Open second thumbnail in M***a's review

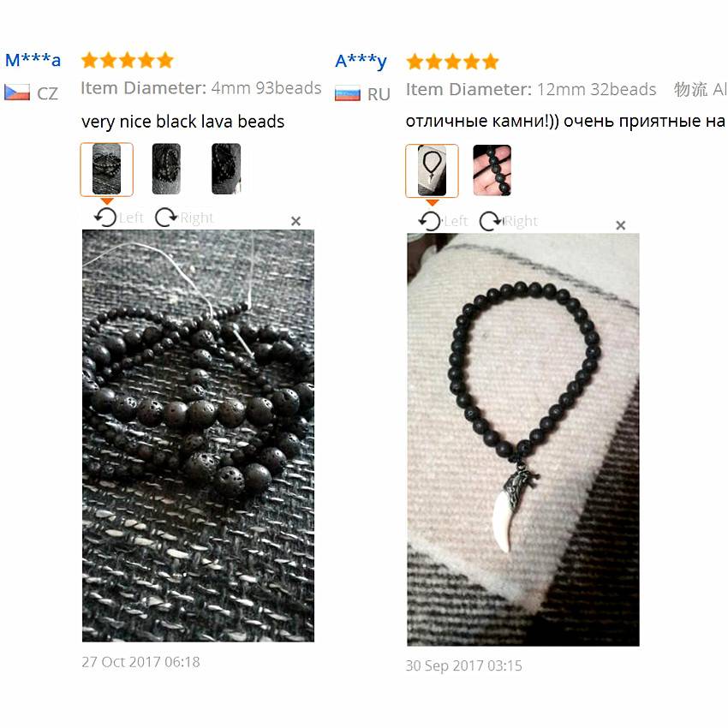[166, 169]
